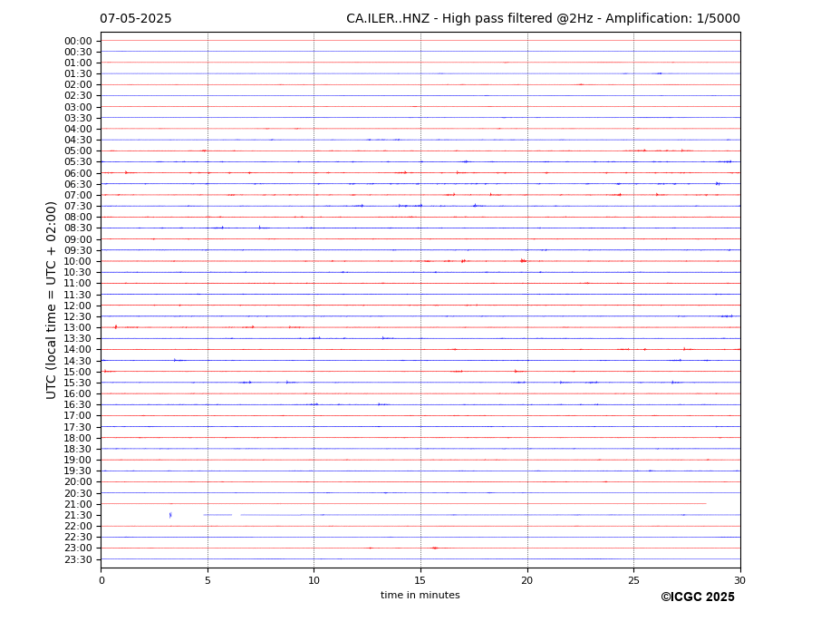Click the 14:30 time row label

point(78,361)
